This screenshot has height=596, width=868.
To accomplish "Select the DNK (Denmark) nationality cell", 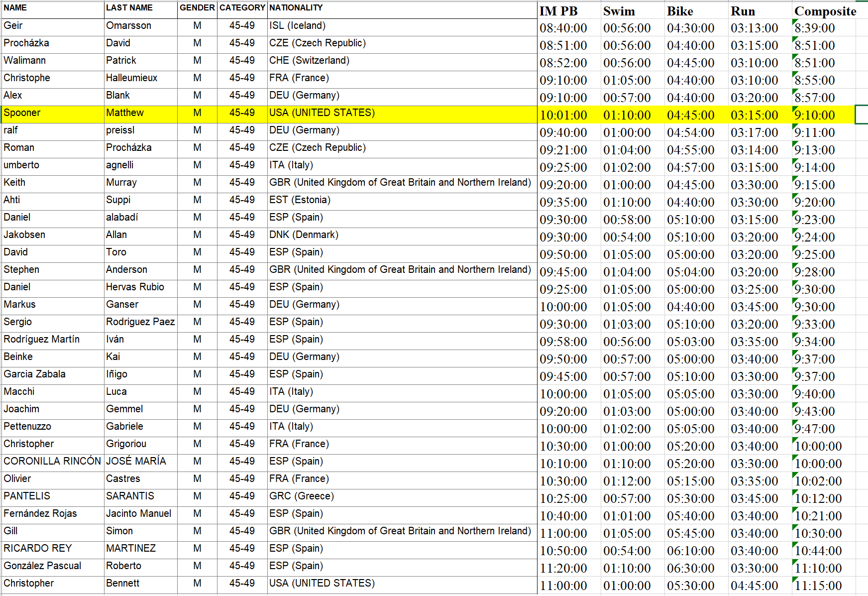I will point(402,237).
